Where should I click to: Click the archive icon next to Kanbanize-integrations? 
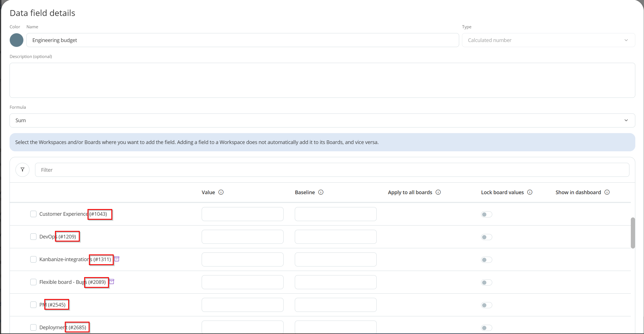117,259
